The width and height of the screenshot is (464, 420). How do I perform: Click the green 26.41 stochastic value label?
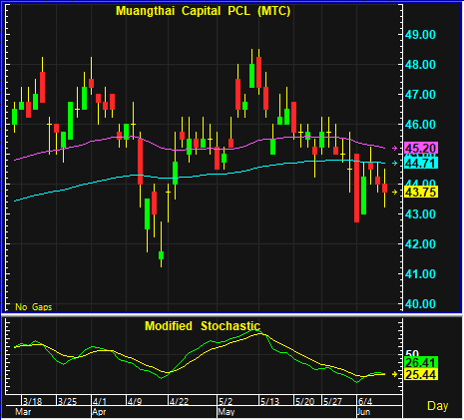click(421, 363)
